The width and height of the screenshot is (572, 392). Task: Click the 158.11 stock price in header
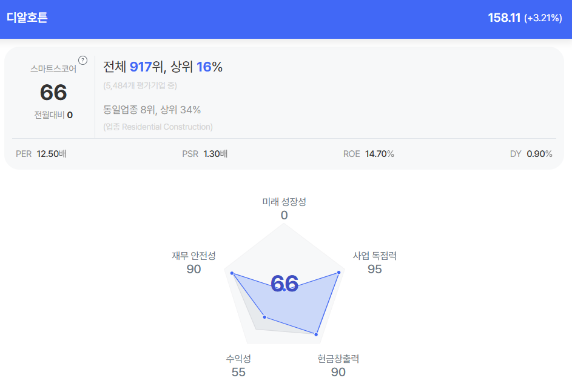[504, 18]
